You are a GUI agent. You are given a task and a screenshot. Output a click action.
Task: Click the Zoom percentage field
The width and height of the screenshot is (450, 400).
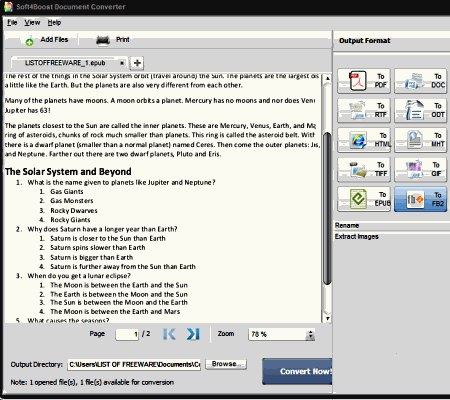pyautogui.click(x=277, y=334)
